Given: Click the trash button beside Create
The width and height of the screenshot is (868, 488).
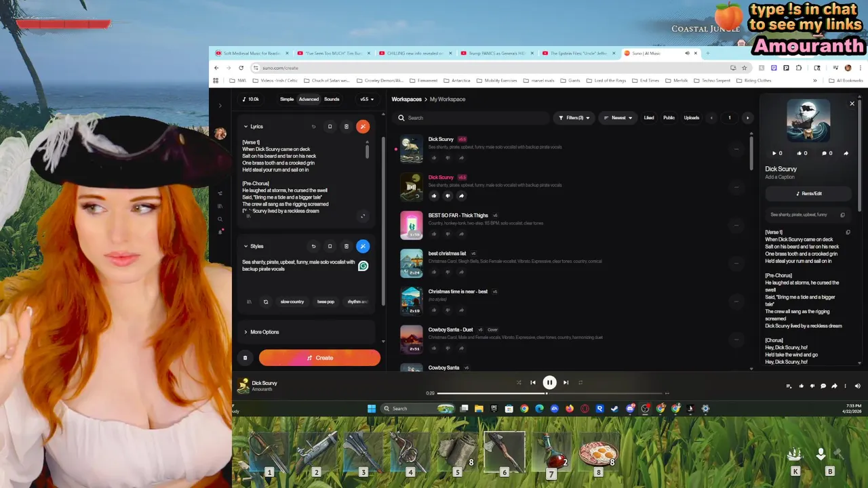Looking at the screenshot, I should 245,358.
